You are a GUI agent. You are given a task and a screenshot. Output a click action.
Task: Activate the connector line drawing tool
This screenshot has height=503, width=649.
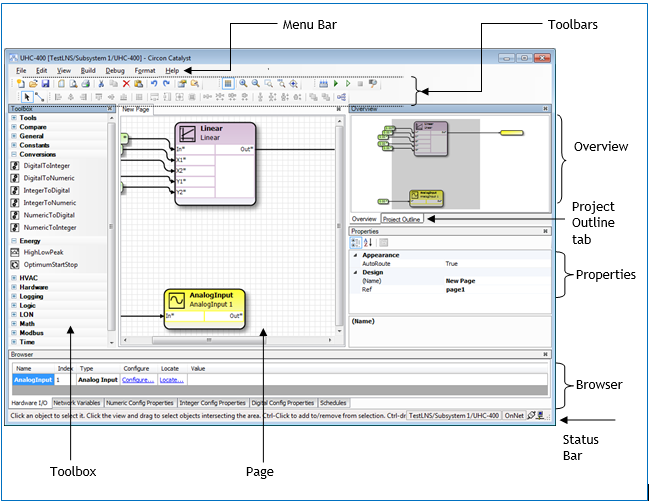coord(39,97)
